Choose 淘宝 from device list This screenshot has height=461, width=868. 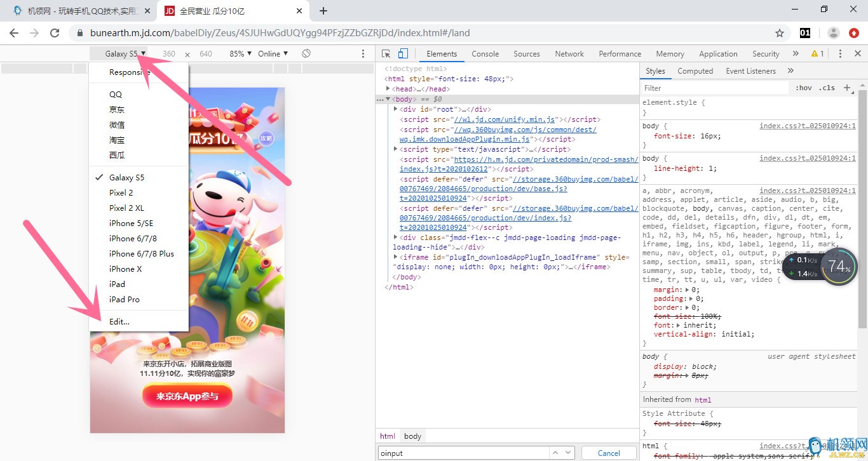click(139, 140)
